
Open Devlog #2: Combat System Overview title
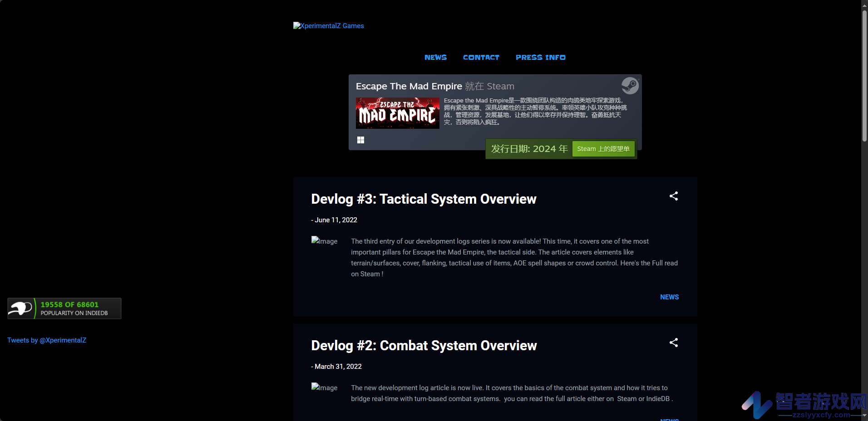coord(424,345)
